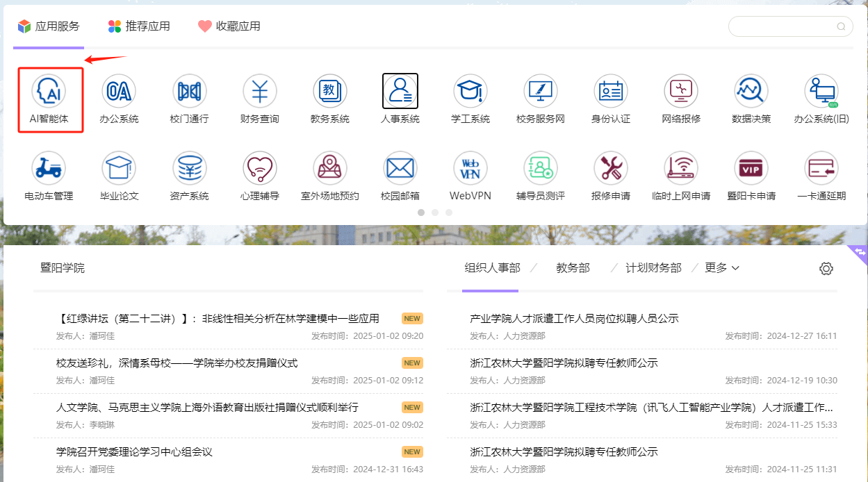
Task: Open 校园邮箱 envelope icon
Action: click(400, 168)
